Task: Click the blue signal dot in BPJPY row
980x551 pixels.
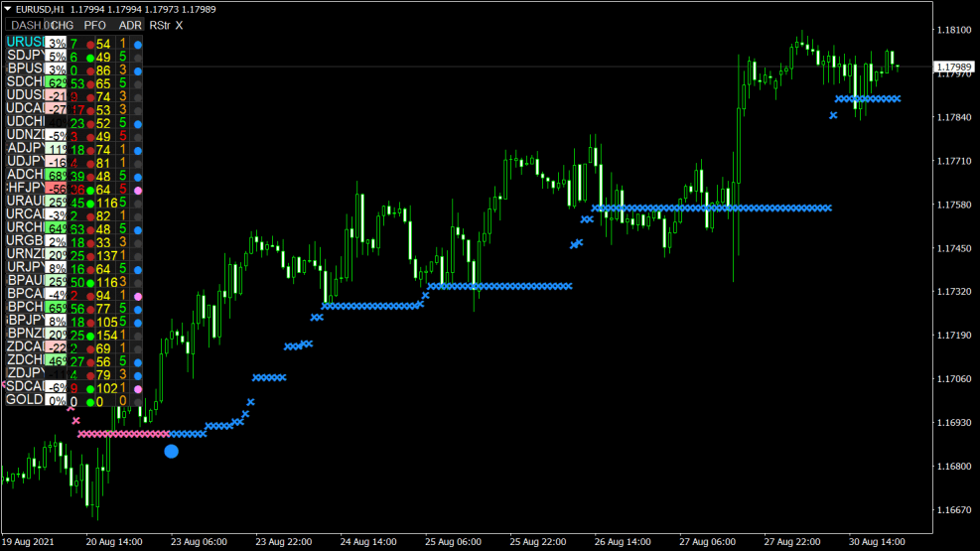Action: [x=137, y=323]
